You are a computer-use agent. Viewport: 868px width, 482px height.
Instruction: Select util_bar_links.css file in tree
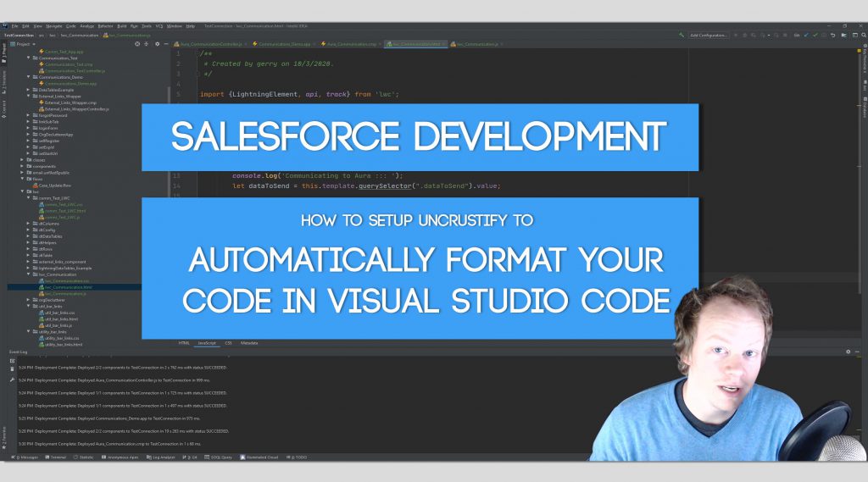pyautogui.click(x=57, y=313)
